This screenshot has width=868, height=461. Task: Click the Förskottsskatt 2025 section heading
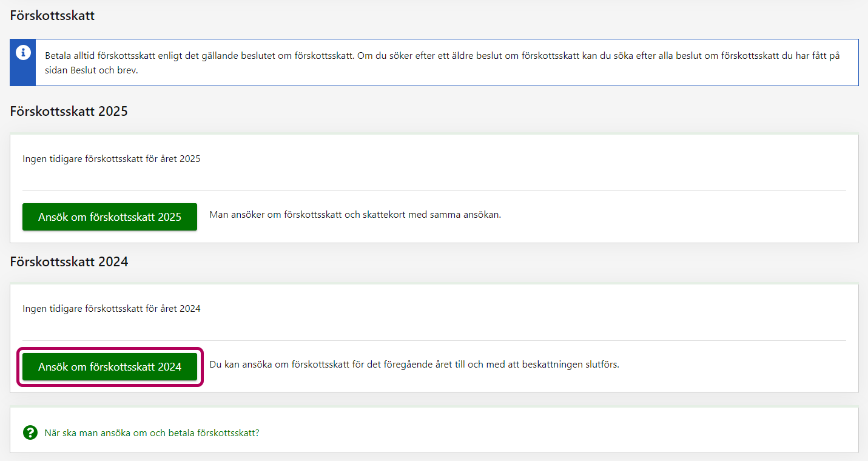pos(69,112)
